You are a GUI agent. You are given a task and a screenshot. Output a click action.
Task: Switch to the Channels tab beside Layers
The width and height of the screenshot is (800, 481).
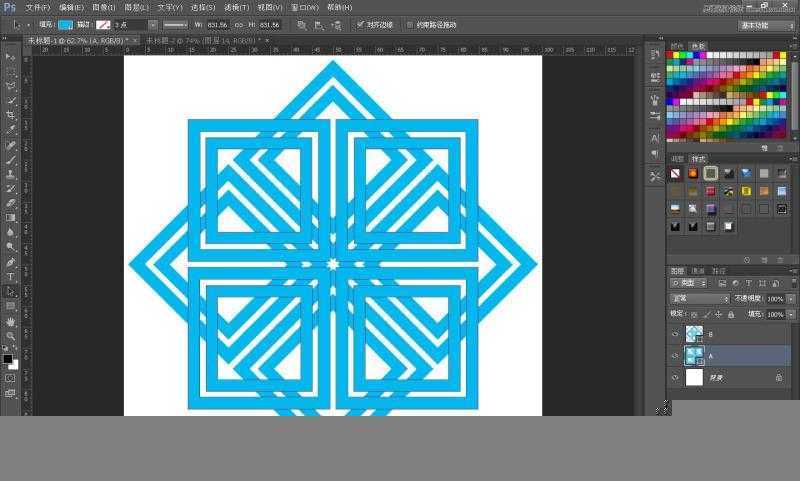click(697, 271)
